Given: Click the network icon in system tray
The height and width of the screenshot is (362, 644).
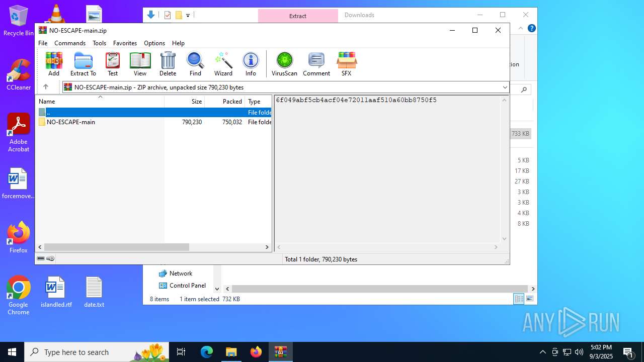Looking at the screenshot, I should click(x=567, y=352).
